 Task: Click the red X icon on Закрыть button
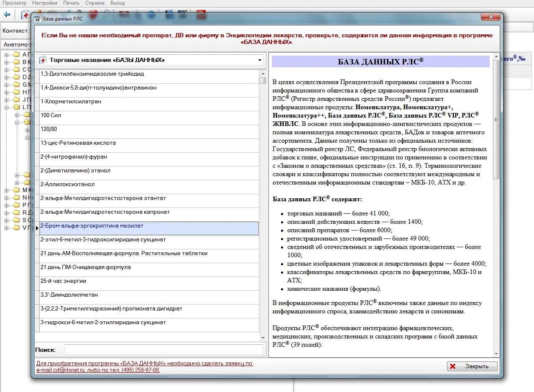(x=452, y=366)
